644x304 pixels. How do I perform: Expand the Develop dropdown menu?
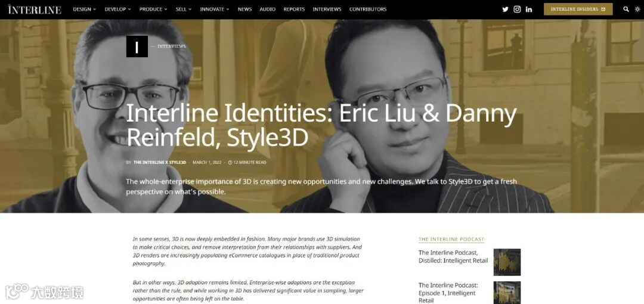point(118,9)
